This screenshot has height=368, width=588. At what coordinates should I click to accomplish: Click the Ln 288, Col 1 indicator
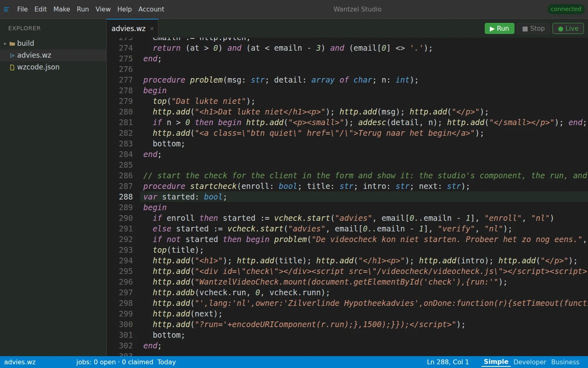click(x=448, y=362)
